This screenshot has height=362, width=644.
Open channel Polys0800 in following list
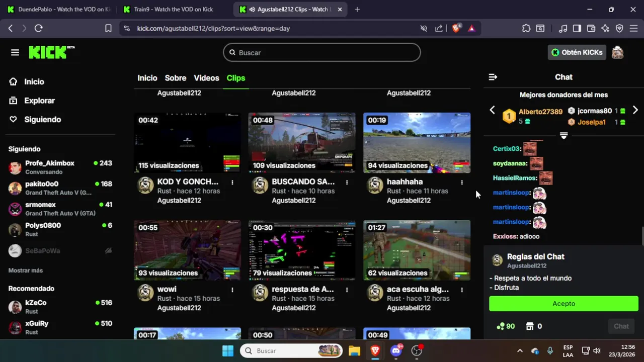click(x=60, y=230)
